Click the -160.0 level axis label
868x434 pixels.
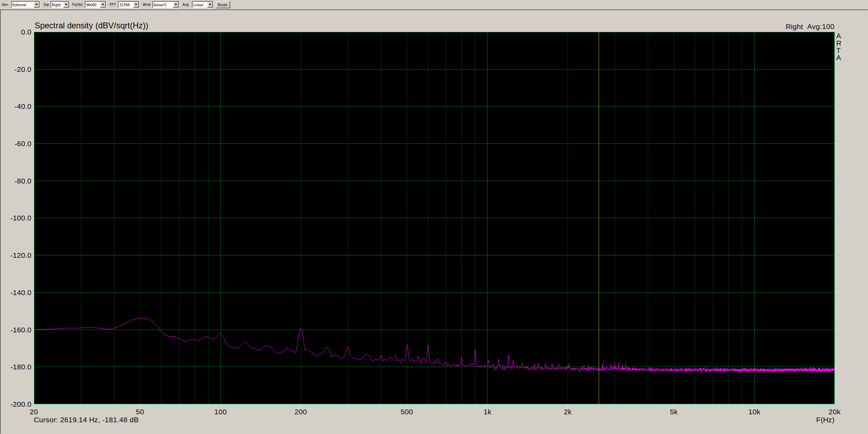pyautogui.click(x=21, y=330)
